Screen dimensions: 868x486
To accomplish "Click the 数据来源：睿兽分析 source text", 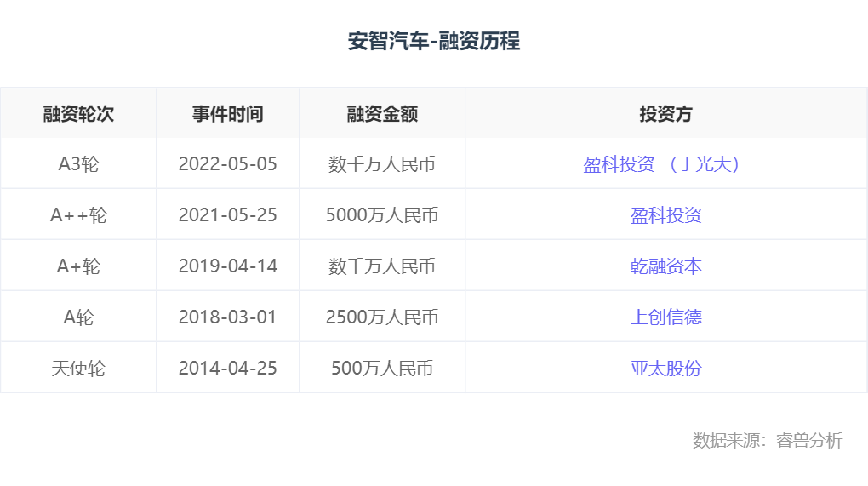I will [x=768, y=440].
